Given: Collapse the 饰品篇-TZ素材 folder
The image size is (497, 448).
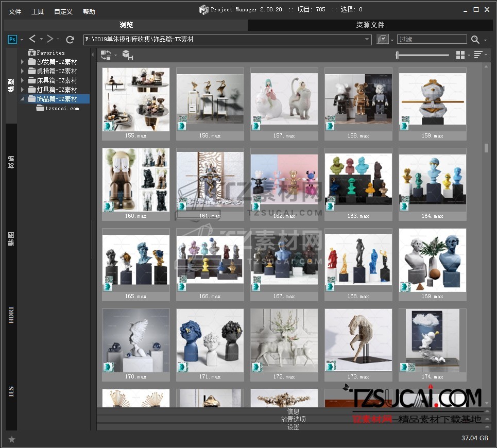Looking at the screenshot, I should pos(22,99).
